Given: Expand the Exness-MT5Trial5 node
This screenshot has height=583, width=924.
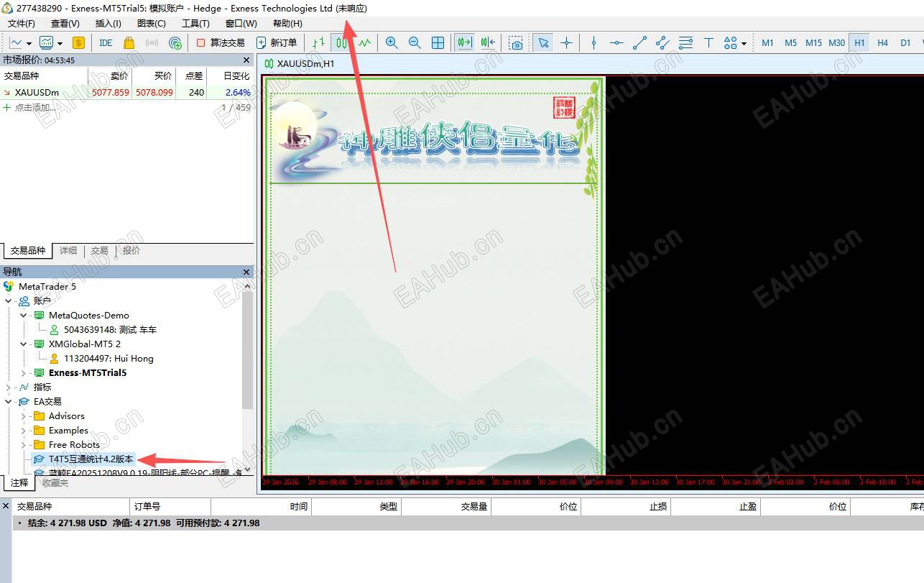Looking at the screenshot, I should [x=24, y=372].
